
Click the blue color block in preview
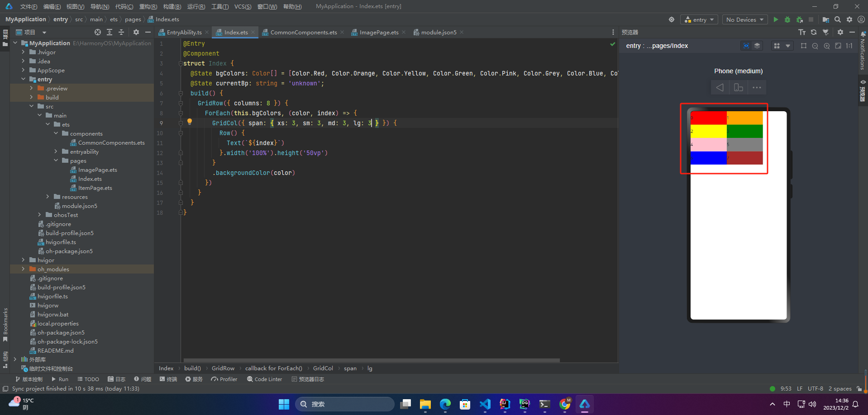point(708,158)
